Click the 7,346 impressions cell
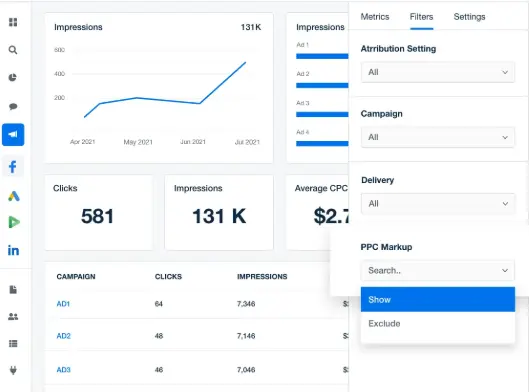This screenshot has height=392, width=529. pyautogui.click(x=246, y=304)
